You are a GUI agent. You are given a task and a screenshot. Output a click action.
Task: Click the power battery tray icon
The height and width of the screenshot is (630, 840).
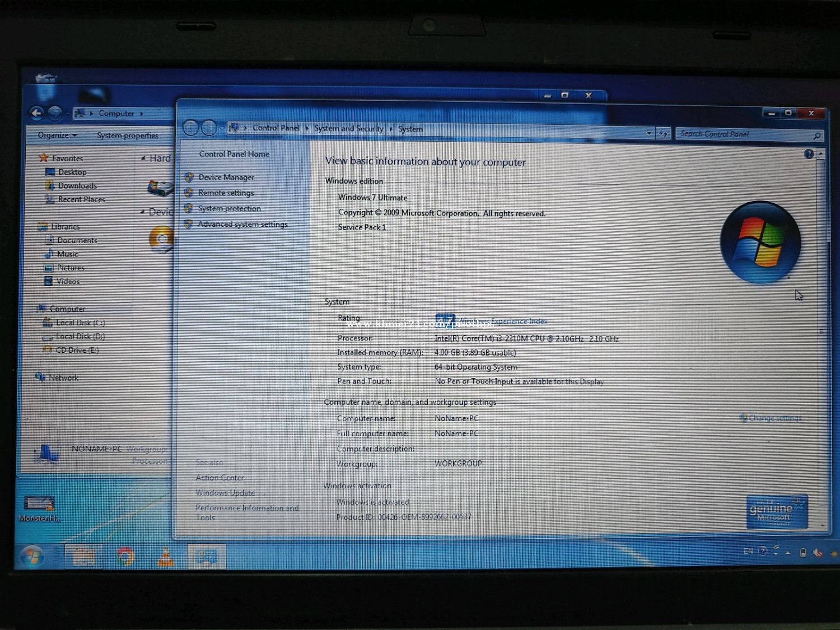click(x=802, y=553)
